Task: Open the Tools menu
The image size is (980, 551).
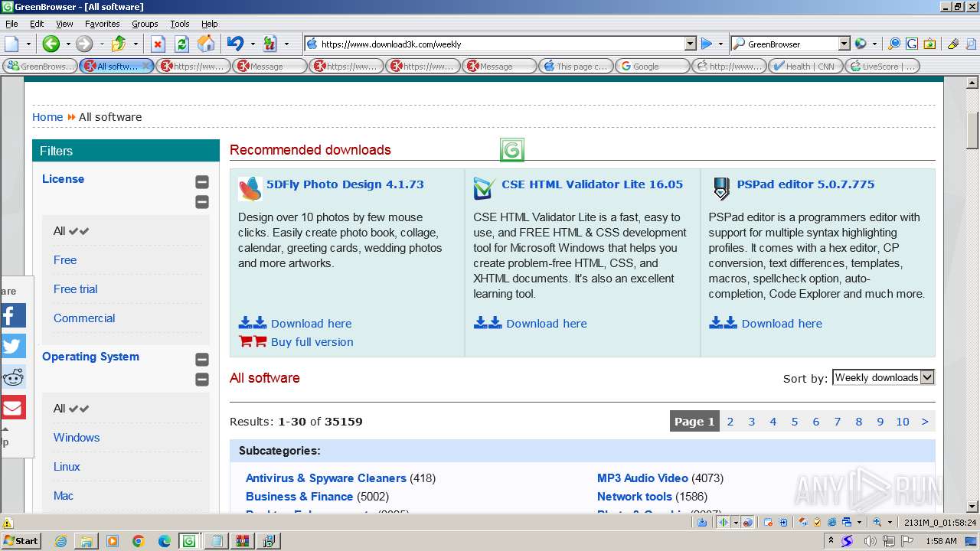Action: point(180,24)
